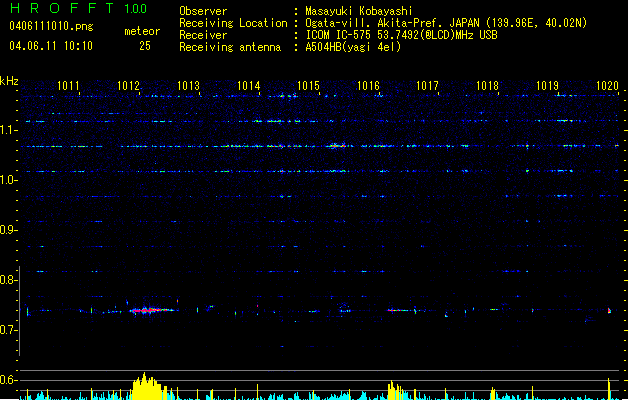Image resolution: width=629 pixels, height=400 pixels.
Task: Click the bright red meteor echo after 1012
Action: pos(152,310)
